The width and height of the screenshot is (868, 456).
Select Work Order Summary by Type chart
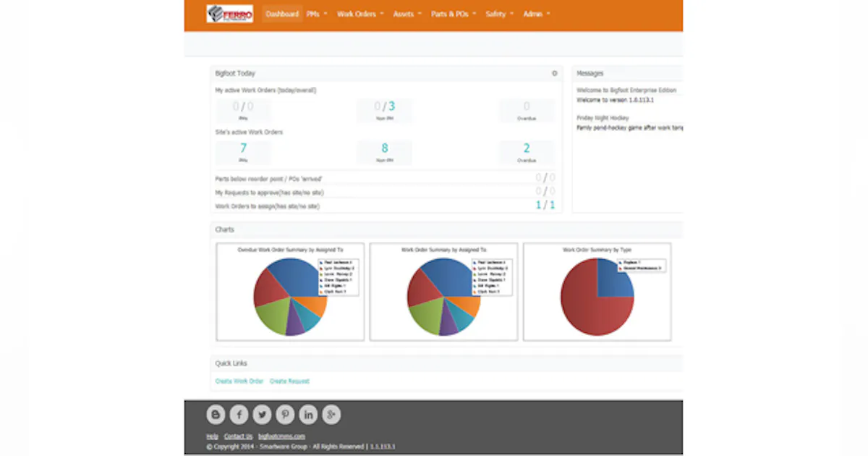(x=597, y=292)
